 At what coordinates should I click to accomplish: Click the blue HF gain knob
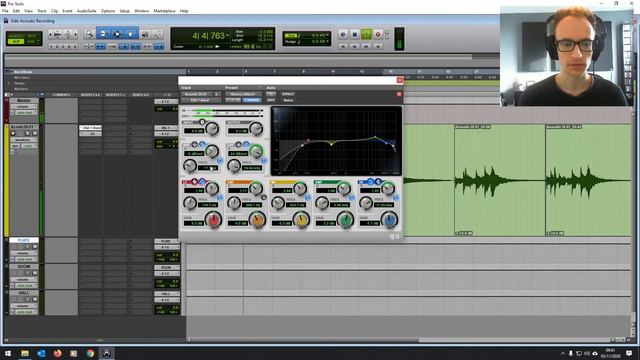389,220
